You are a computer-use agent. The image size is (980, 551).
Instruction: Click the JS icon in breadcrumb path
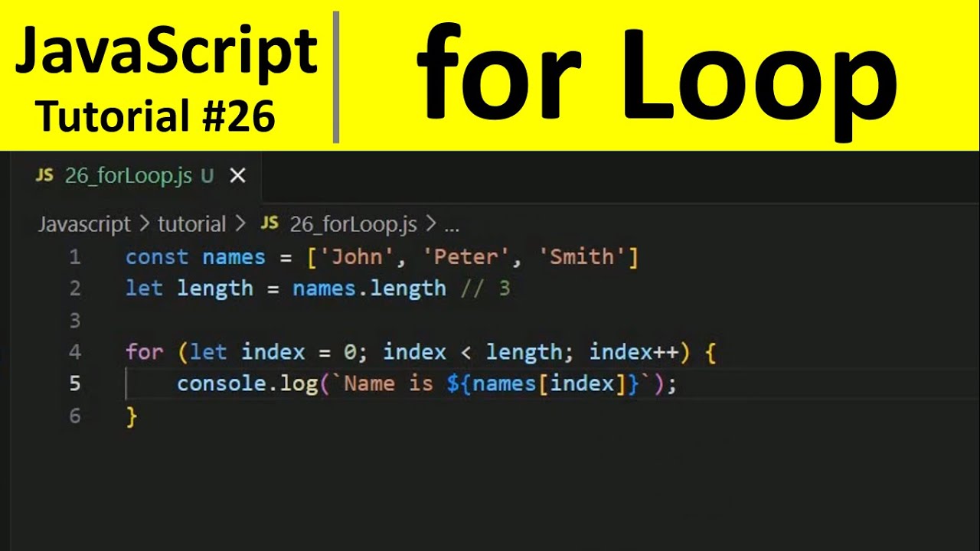point(269,224)
